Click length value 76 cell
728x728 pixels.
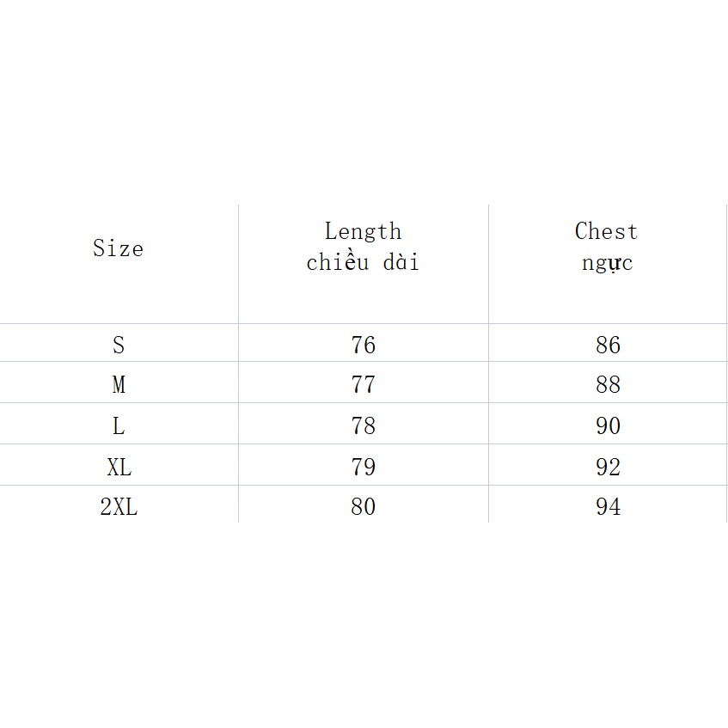pyautogui.click(x=364, y=346)
